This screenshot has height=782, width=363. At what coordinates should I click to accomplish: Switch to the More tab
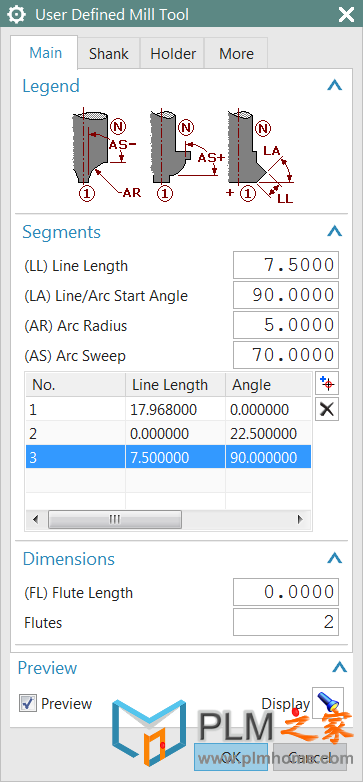coord(236,53)
